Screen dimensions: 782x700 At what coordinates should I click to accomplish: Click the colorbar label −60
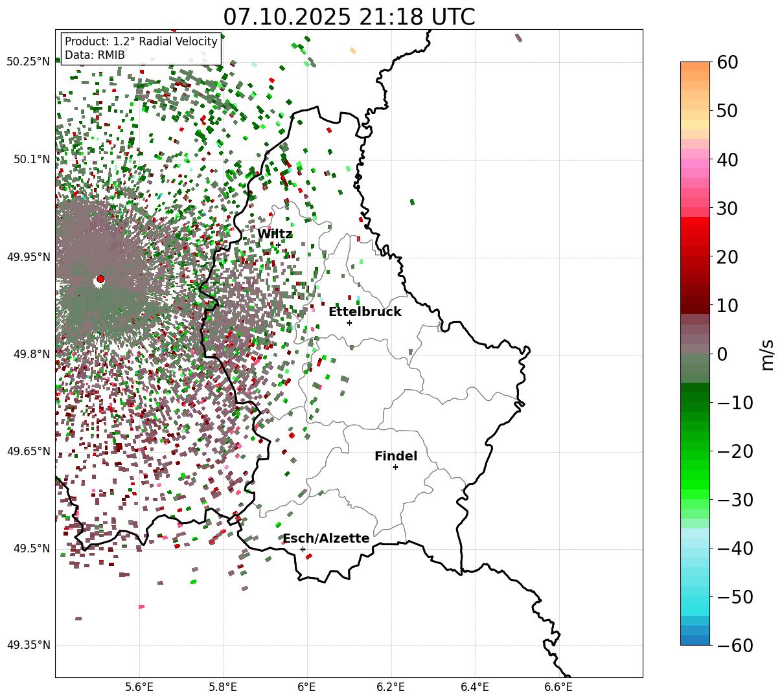pyautogui.click(x=735, y=645)
